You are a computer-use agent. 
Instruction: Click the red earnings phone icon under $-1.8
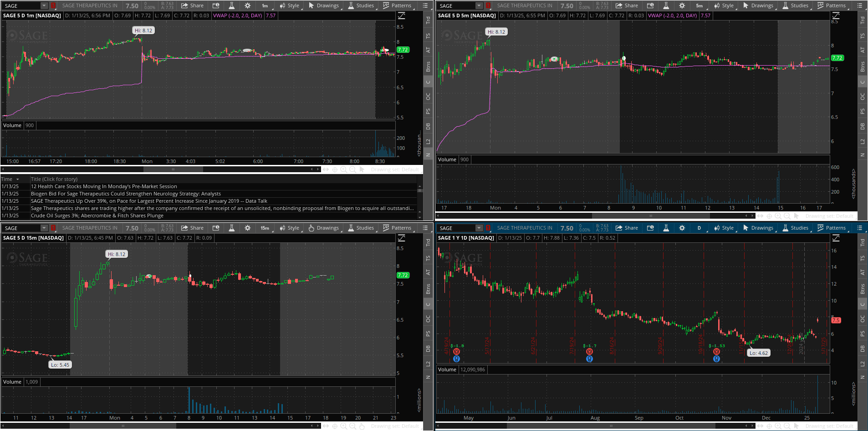point(456,352)
